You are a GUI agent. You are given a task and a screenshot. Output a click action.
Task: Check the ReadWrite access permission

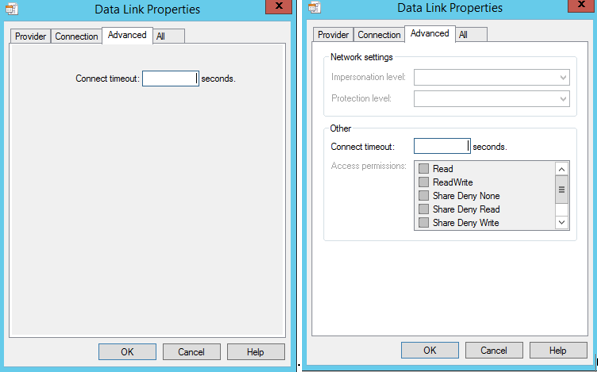[x=424, y=182]
